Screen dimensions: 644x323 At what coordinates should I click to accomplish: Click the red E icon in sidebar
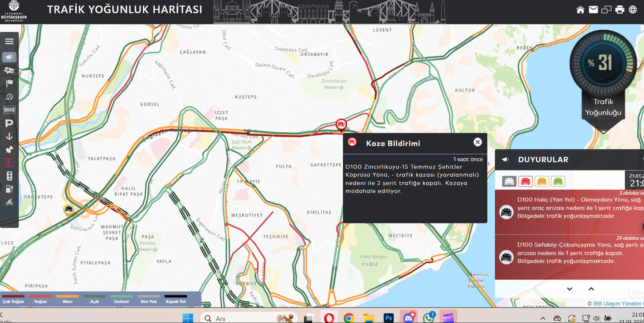coord(9,163)
